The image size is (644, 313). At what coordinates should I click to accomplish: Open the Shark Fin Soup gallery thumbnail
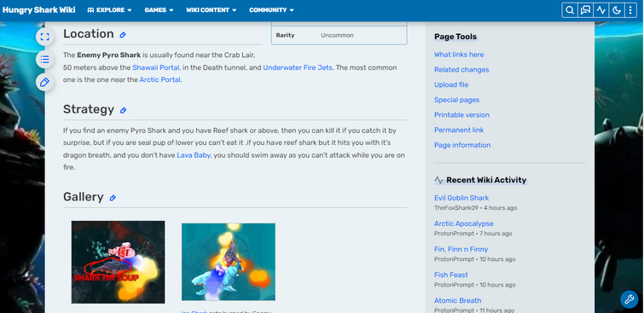click(119, 262)
